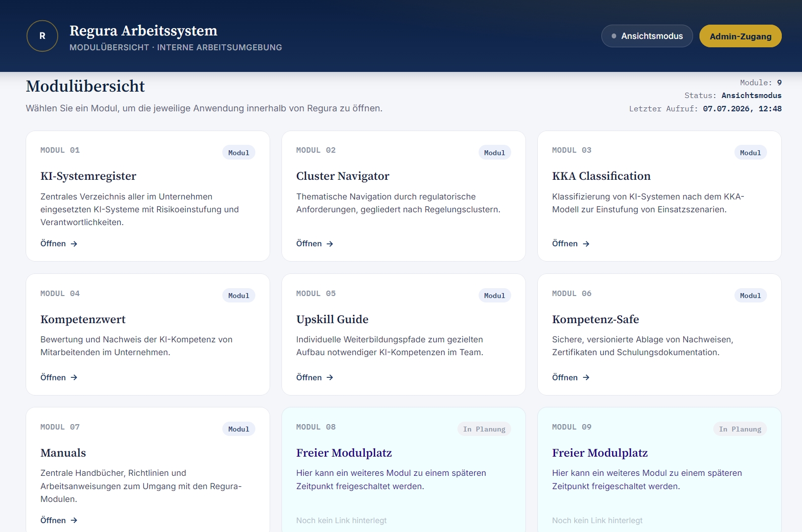Click the Regura Arbeitssystem title
802x532 pixels.
point(143,31)
